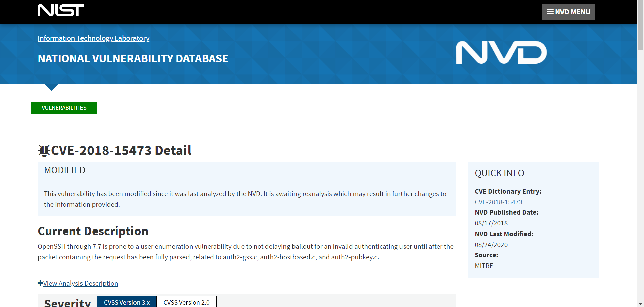Click the QUICK INFO panel heading
Screen dimensions: 644x307
[499, 173]
